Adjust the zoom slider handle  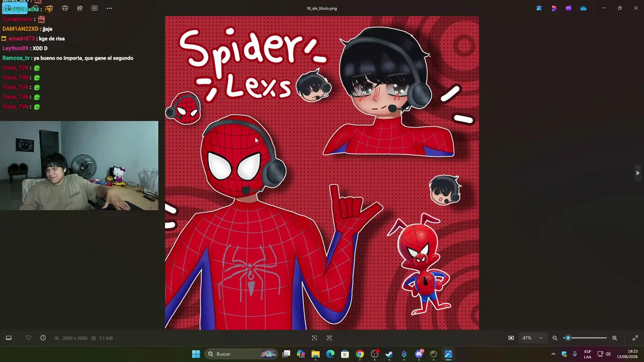(x=568, y=338)
